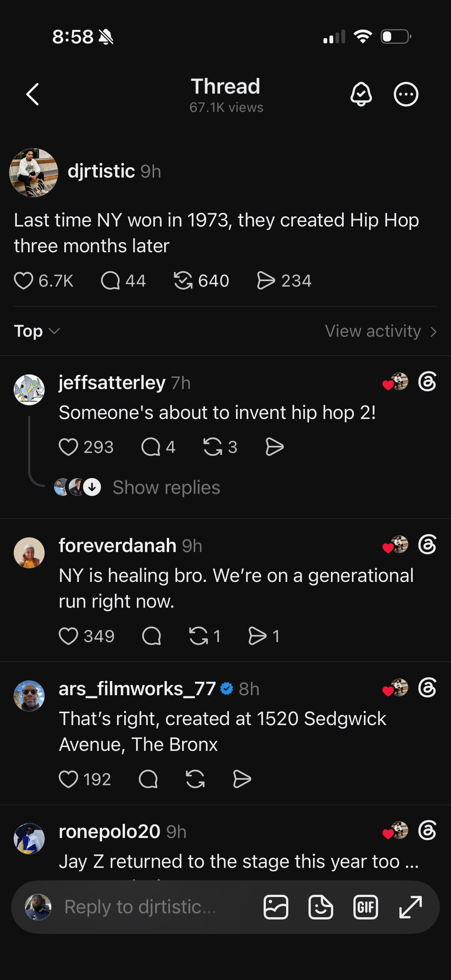Open View activity link
This screenshot has width=451, height=980.
pyautogui.click(x=381, y=331)
